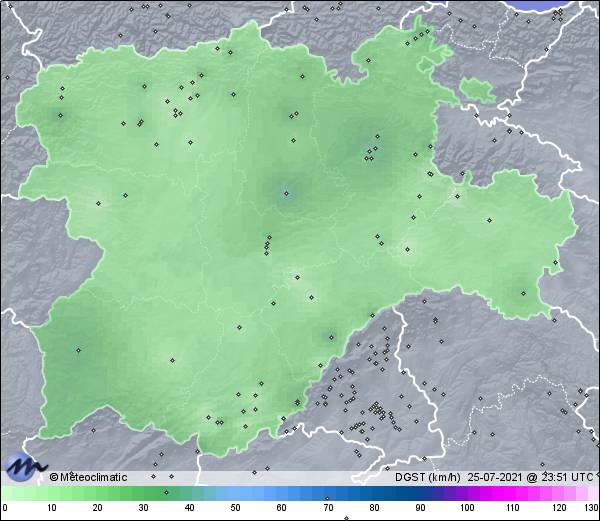The image size is (600, 521).
Task: Click the 50 value on the legend scale
Action: click(x=235, y=508)
